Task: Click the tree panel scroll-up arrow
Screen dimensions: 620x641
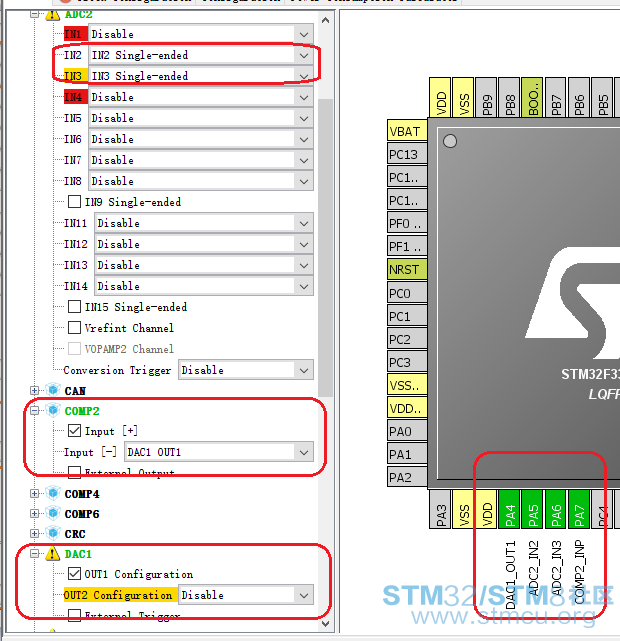Action: [x=325, y=20]
